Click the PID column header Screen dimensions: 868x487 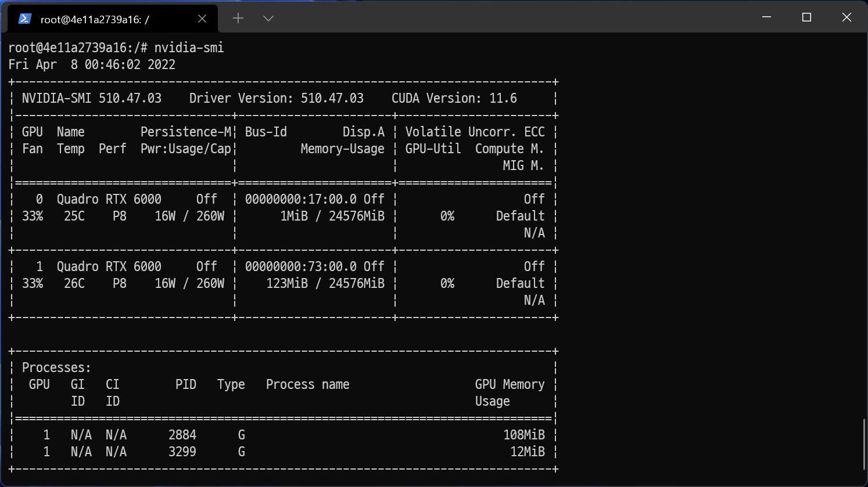coord(186,384)
